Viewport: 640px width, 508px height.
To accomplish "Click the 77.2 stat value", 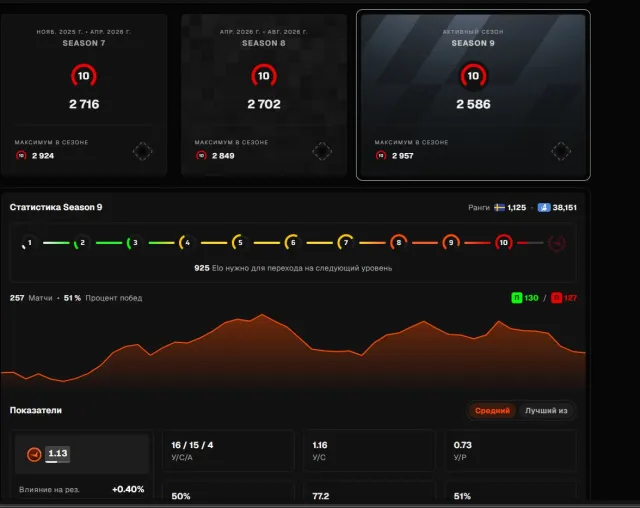I will click(321, 496).
